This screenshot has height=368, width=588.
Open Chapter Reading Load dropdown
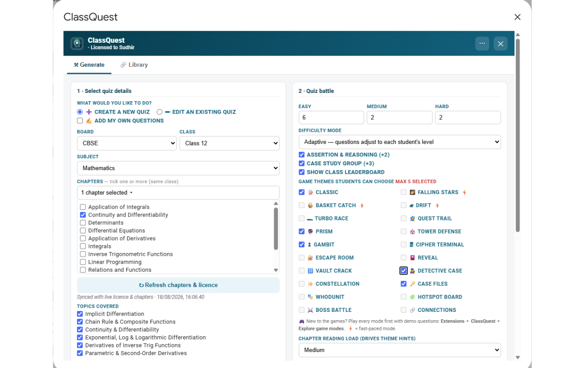[x=400, y=350]
